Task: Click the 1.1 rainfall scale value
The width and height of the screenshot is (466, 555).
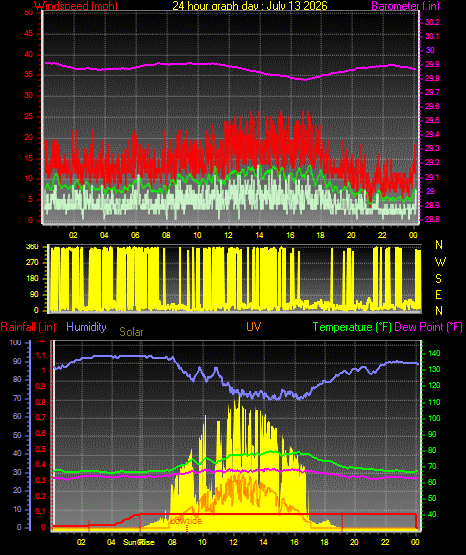Action: (x=41, y=355)
